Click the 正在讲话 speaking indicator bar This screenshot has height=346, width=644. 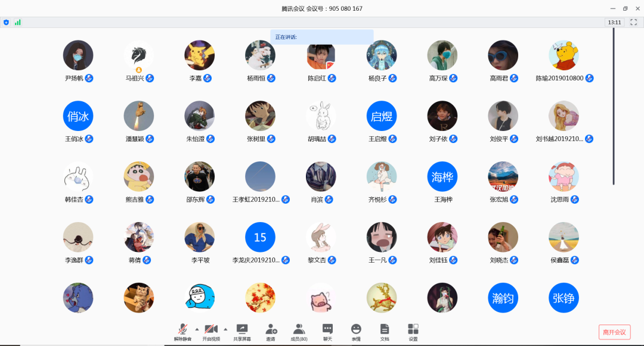[x=322, y=37]
